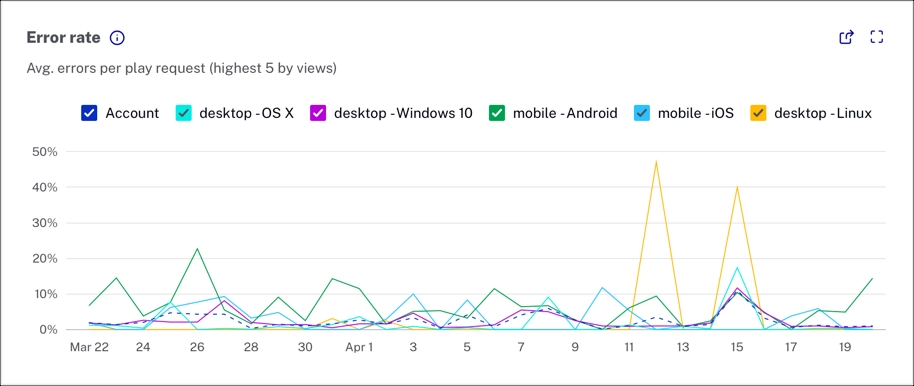Click the 50% y-axis label

tap(45, 152)
